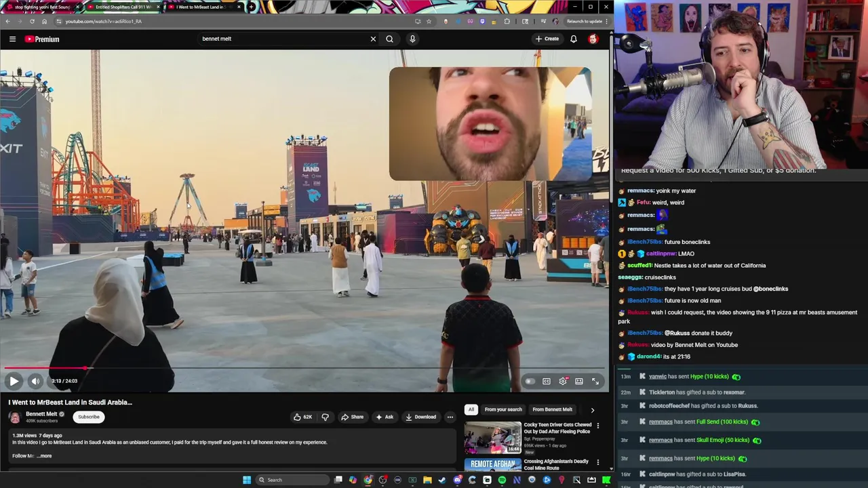Select From Bennett Melt chip
This screenshot has height=488, width=868.
coord(552,409)
